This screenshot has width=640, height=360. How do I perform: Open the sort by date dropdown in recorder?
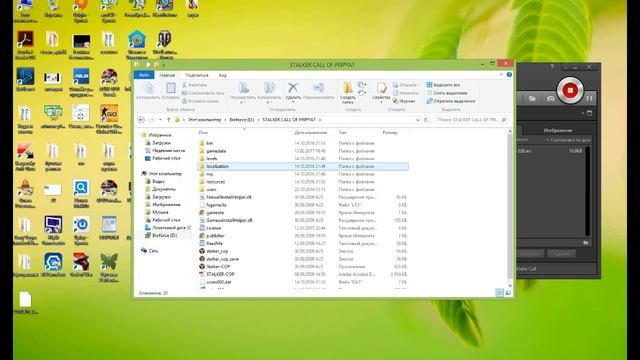click(x=568, y=140)
